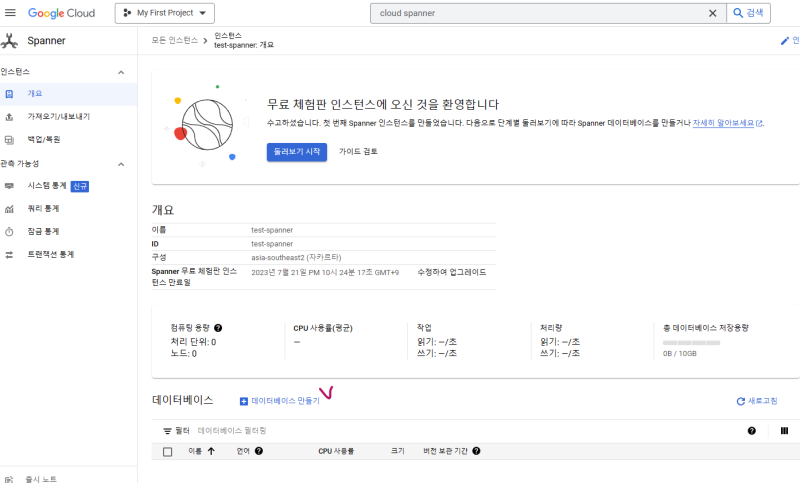The width and height of the screenshot is (800, 483).
Task: Click the help icon above database table
Action: click(751, 431)
